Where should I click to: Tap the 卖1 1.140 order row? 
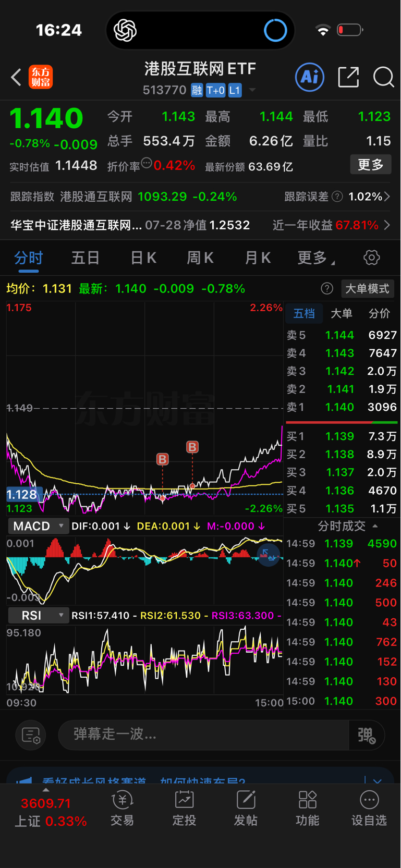pos(342,407)
